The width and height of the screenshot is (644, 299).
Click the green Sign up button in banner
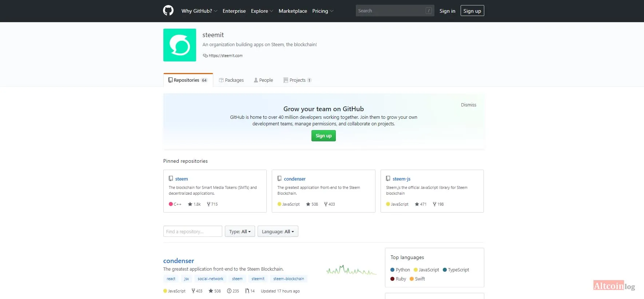[x=323, y=136]
